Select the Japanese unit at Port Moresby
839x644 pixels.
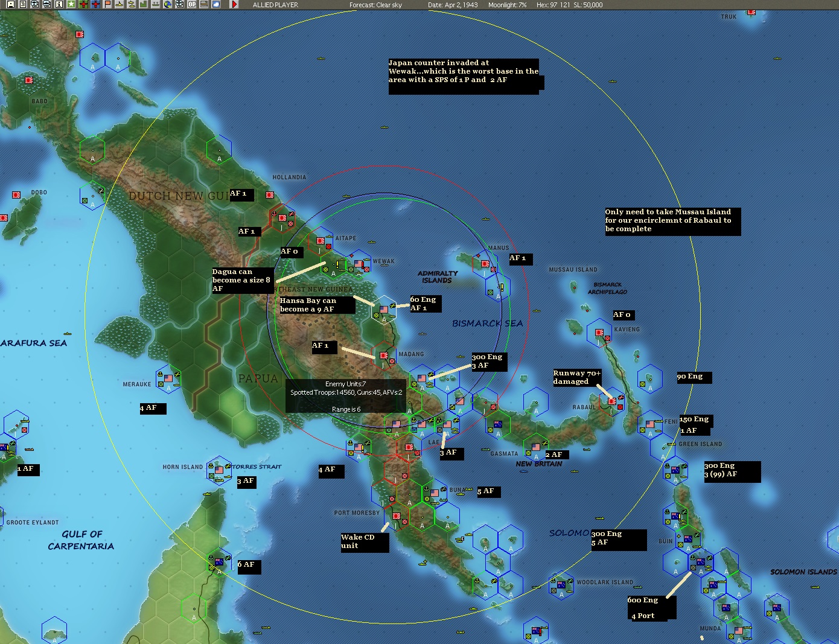tap(397, 516)
